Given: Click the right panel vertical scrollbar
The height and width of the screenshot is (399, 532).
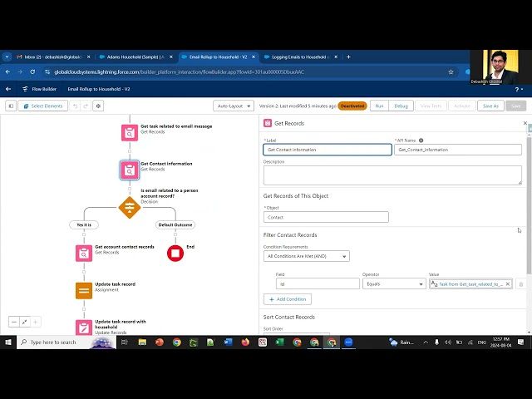Looking at the screenshot, I should pyautogui.click(x=530, y=204).
